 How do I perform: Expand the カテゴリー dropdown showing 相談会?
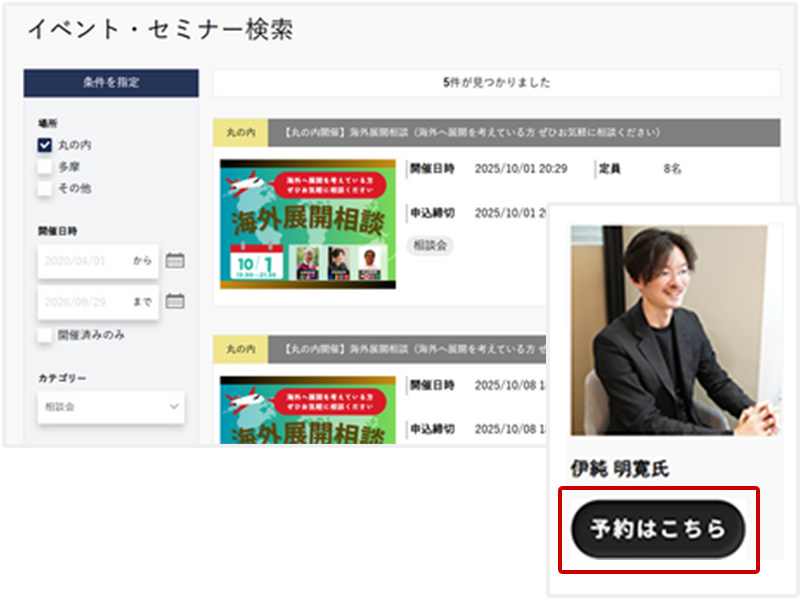click(x=111, y=407)
